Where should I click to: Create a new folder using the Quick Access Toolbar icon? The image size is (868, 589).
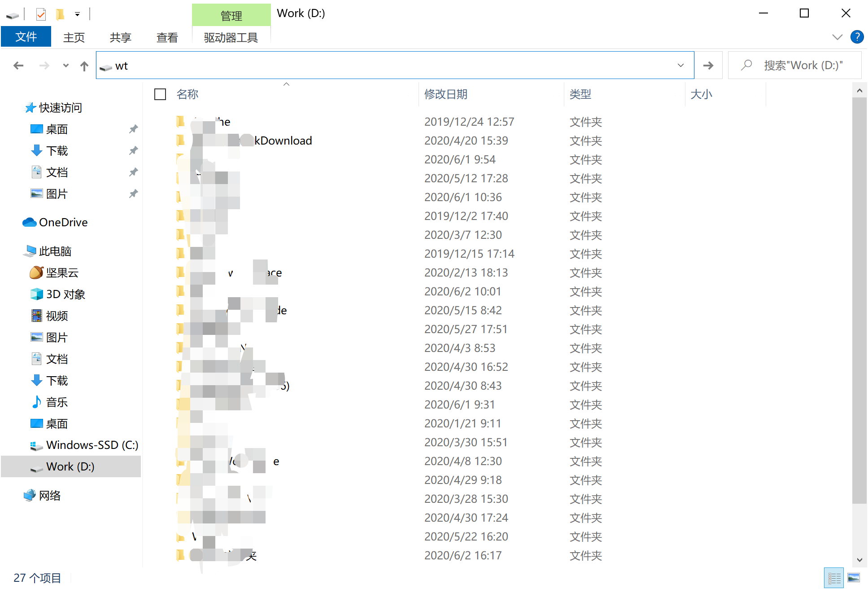[x=60, y=13]
